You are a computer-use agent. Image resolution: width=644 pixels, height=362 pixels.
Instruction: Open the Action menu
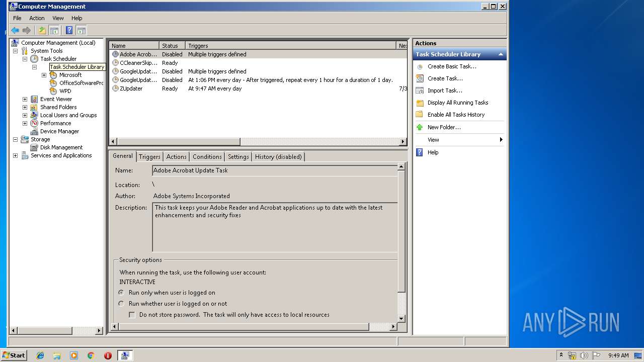click(37, 18)
